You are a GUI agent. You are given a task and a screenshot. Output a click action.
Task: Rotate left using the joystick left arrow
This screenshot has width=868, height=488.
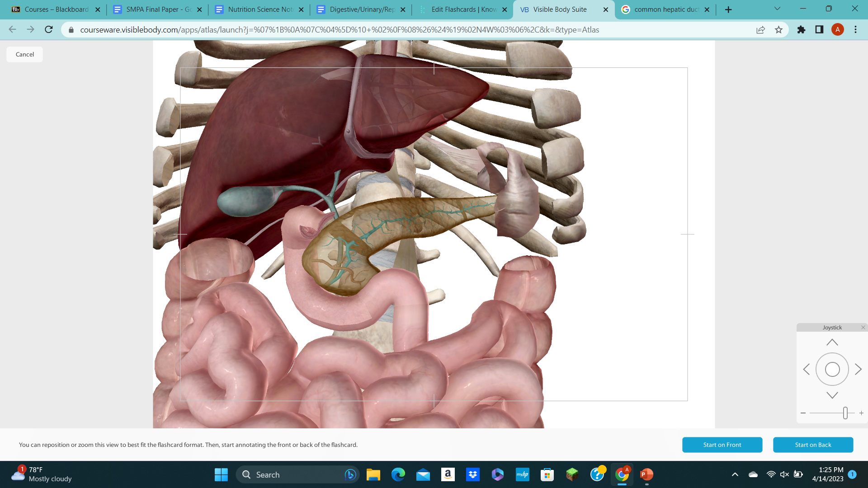[807, 369]
